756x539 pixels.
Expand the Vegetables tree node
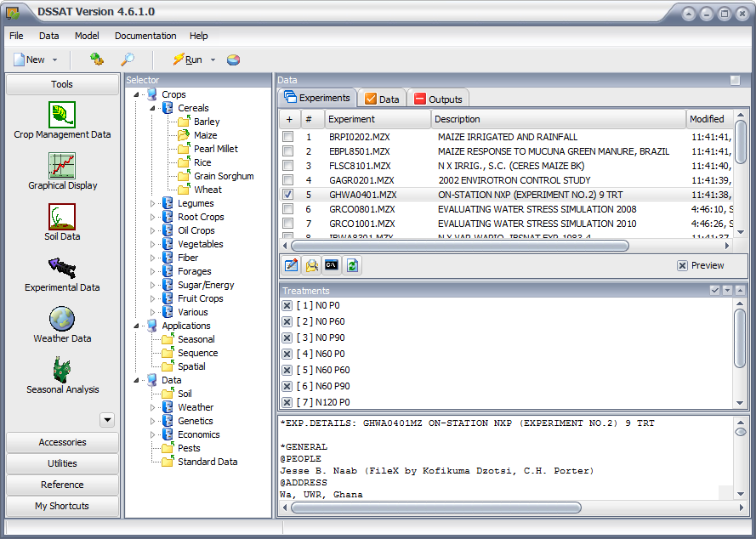click(x=152, y=244)
